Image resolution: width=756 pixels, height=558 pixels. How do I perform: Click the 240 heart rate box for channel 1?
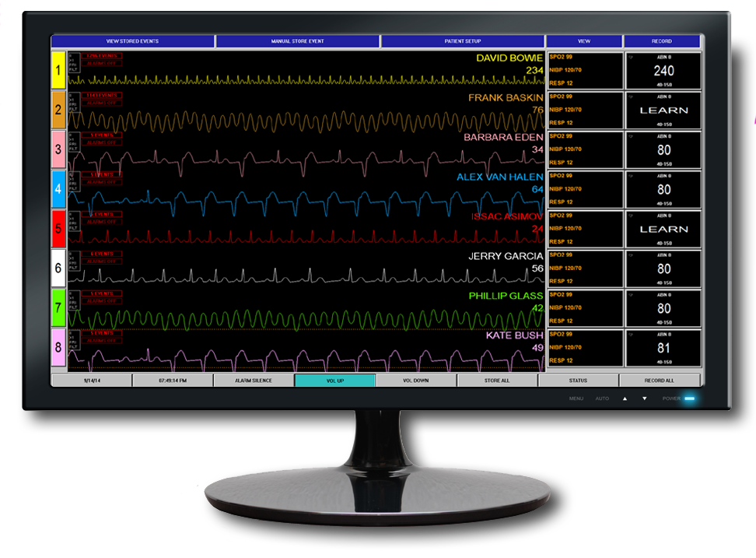663,71
